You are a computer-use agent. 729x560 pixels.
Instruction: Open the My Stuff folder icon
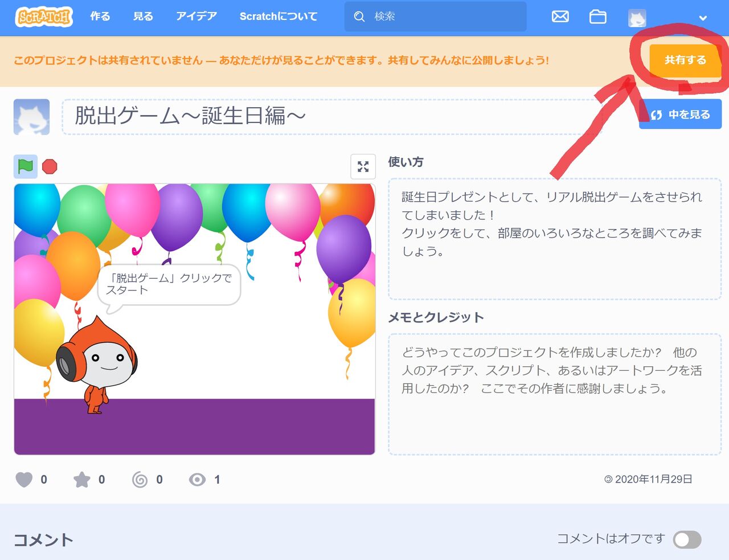click(597, 17)
